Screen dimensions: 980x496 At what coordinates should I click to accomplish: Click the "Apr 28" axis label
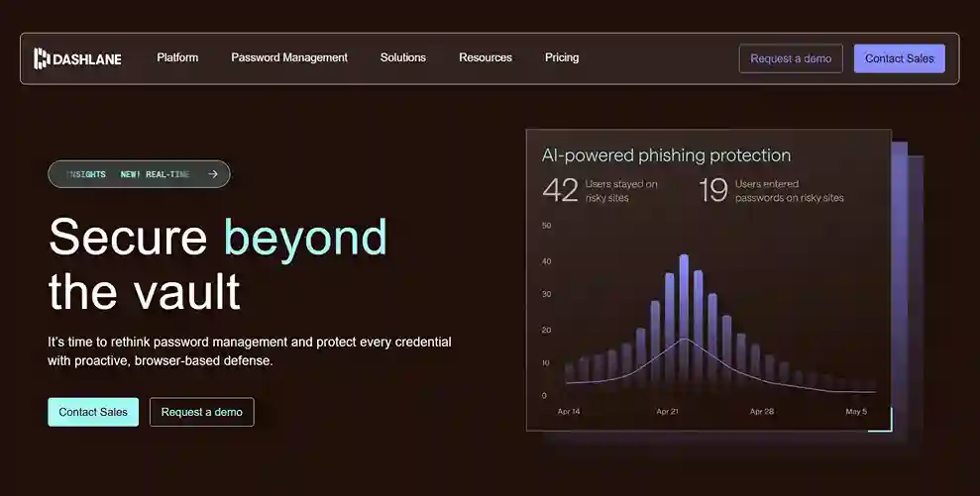click(762, 412)
